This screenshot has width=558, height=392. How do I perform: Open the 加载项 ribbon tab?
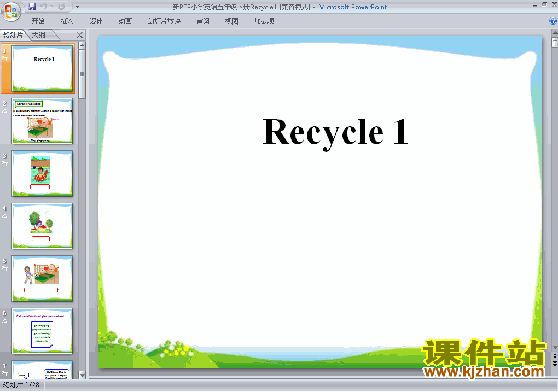tap(264, 21)
